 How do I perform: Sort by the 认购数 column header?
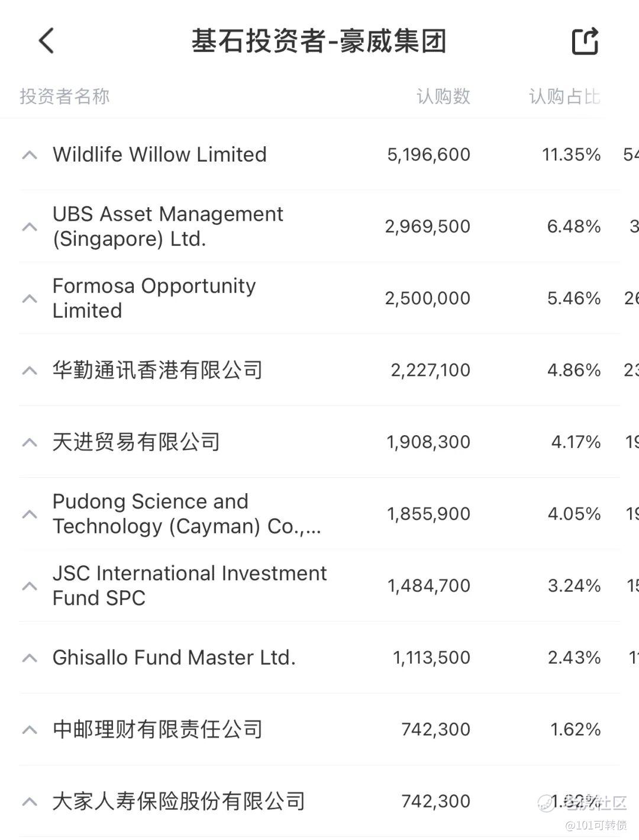443,96
